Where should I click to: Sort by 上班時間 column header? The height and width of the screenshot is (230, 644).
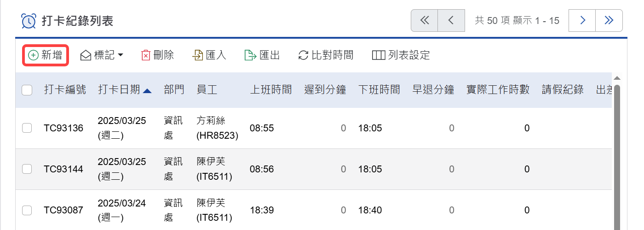click(270, 90)
